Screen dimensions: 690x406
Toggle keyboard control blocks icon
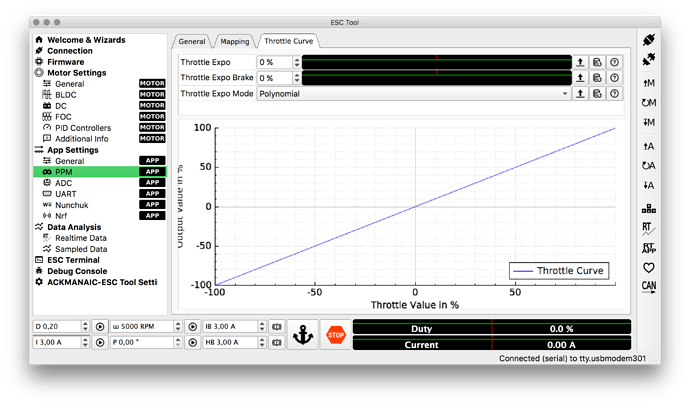(x=649, y=208)
